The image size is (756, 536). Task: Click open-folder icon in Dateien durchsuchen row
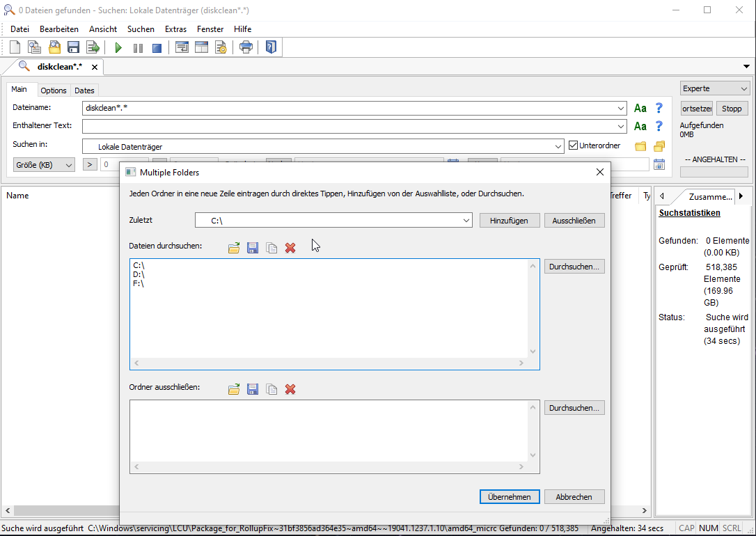234,248
